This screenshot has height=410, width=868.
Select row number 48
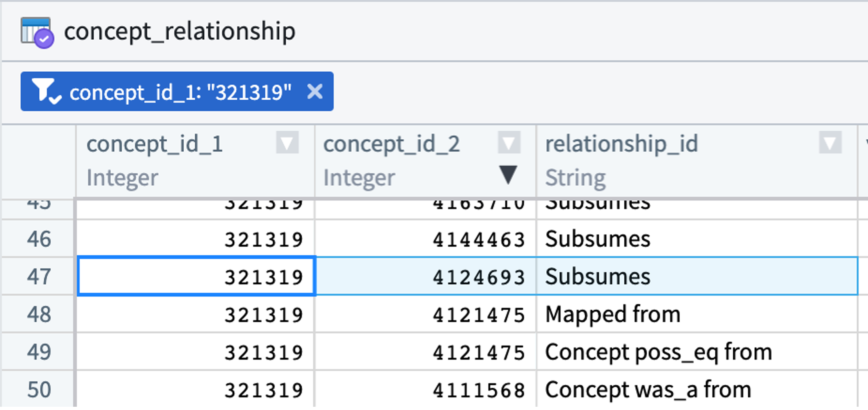tap(39, 314)
